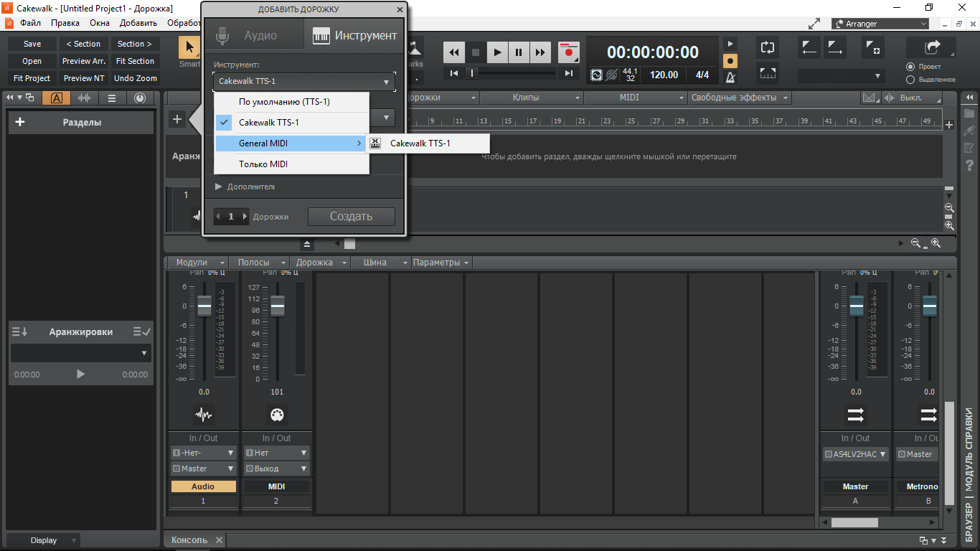This screenshot has height=551, width=980.
Task: Fast-forward the transport
Action: pos(540,52)
